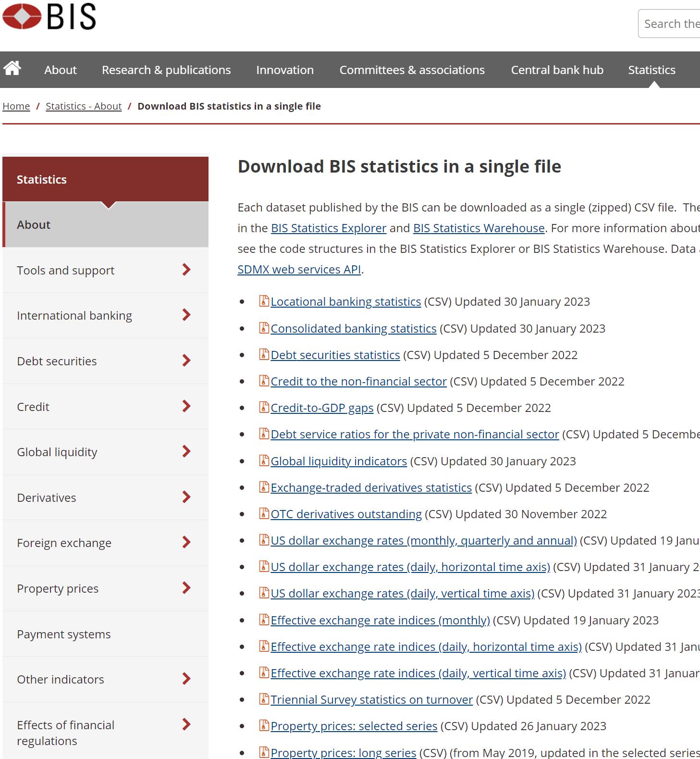Open Payment systems in the sidebar
Viewport: 700px width, 759px height.
[x=64, y=634]
